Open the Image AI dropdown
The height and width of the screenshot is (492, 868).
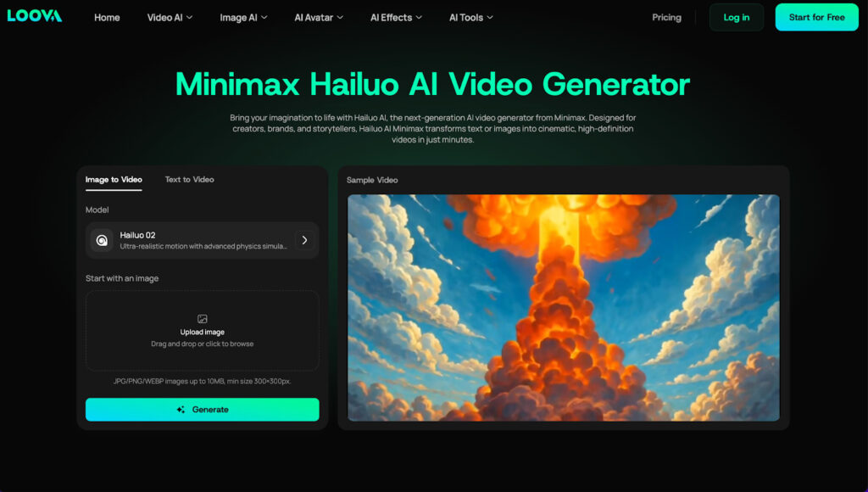pyautogui.click(x=243, y=18)
